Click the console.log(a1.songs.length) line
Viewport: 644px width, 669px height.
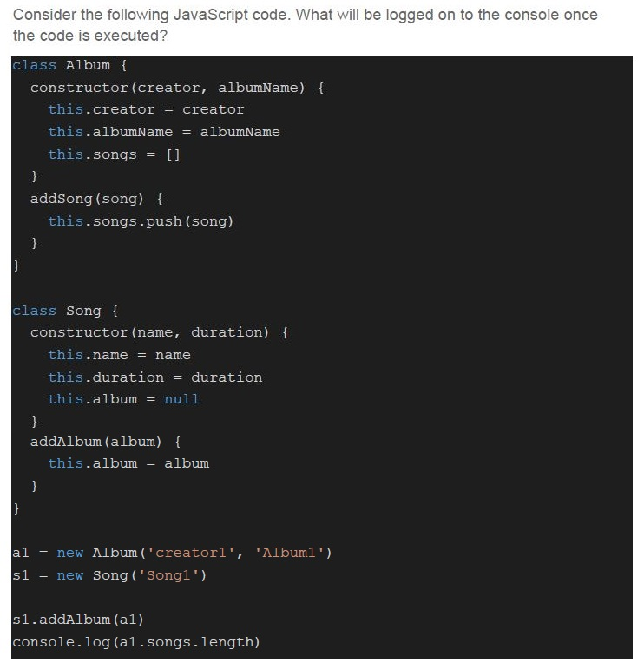point(136,642)
